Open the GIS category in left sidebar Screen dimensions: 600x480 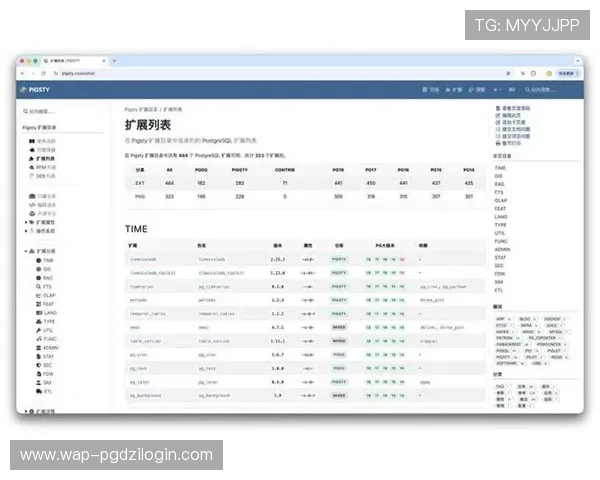[x=47, y=269]
